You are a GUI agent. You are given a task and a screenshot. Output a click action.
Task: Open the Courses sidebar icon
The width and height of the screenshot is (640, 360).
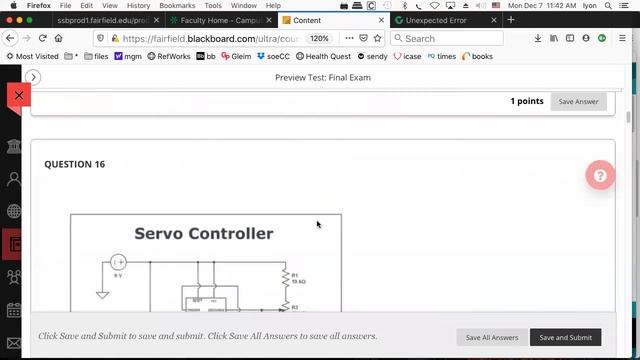[13, 244]
